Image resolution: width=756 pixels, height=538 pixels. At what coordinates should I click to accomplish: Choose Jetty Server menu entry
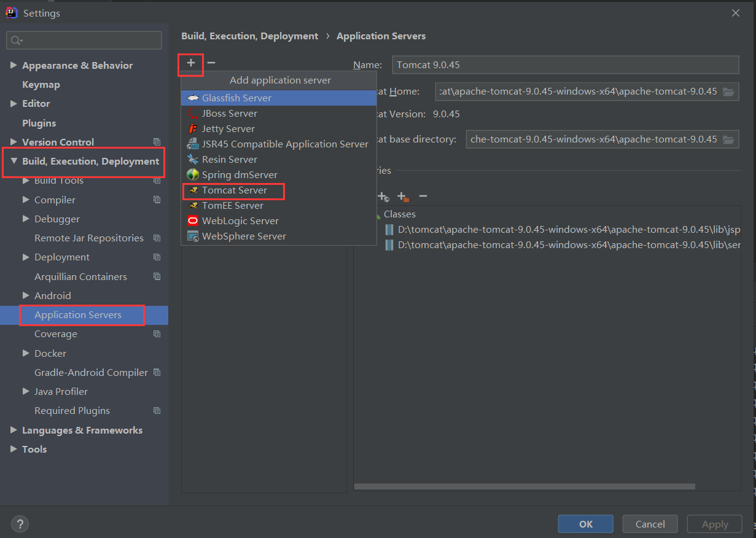pyautogui.click(x=279, y=129)
